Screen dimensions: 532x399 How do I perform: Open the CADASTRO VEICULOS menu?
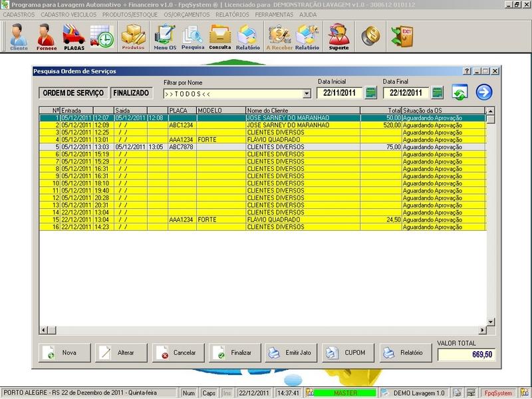(x=68, y=15)
